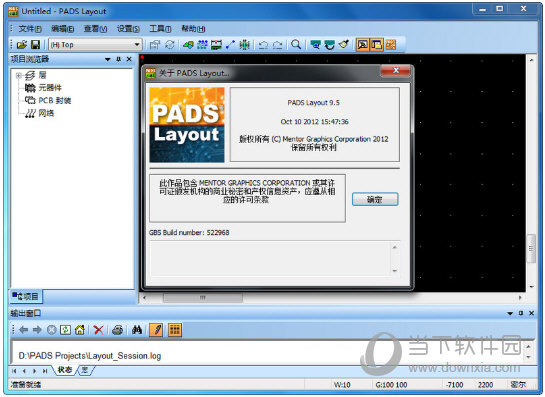The width and height of the screenshot is (545, 397).
Task: Open the 工具(T) menu
Action: [160, 29]
